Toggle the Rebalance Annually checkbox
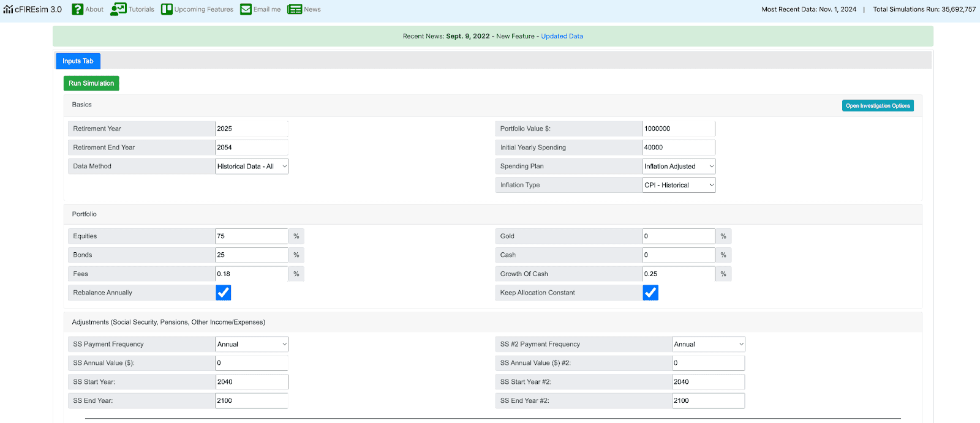980x423 pixels. click(x=224, y=293)
